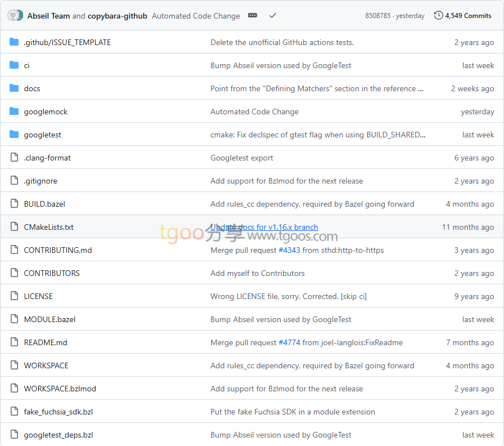
Task: Click '11 months ago' timestamp on CMakeLists.txt row
Action: (x=467, y=227)
